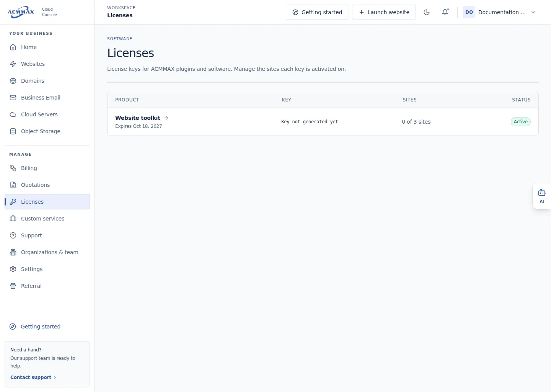
Task: Click the Websites lightning bolt icon
Action: (x=13, y=64)
